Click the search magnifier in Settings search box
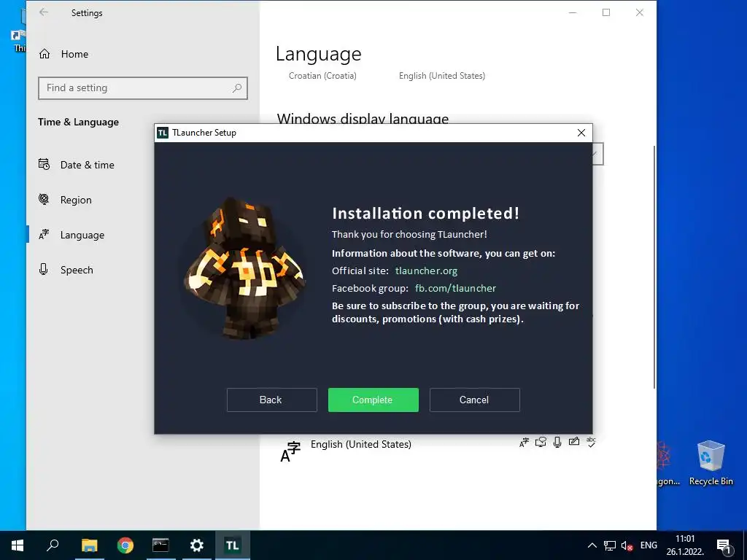Image resolution: width=747 pixels, height=560 pixels. pos(237,88)
